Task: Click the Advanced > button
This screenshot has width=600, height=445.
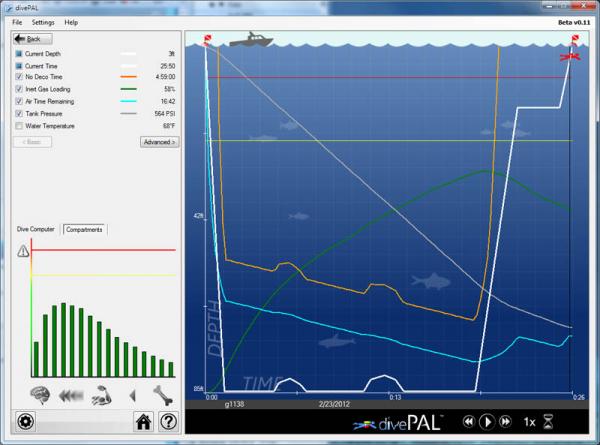Action: tap(160, 142)
